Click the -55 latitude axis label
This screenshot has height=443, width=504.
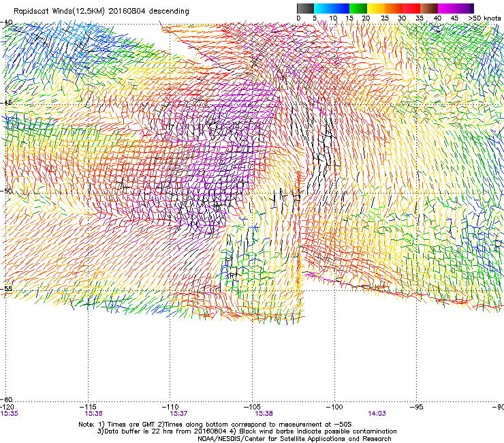click(6, 288)
